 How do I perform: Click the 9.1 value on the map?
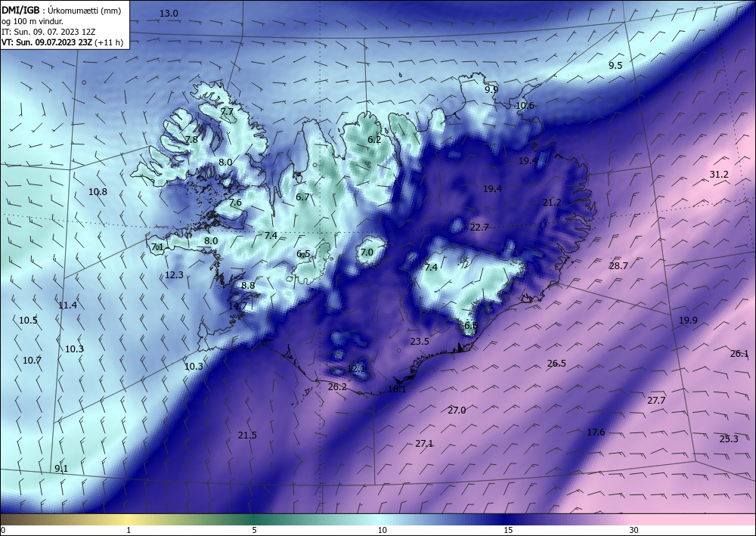click(61, 469)
